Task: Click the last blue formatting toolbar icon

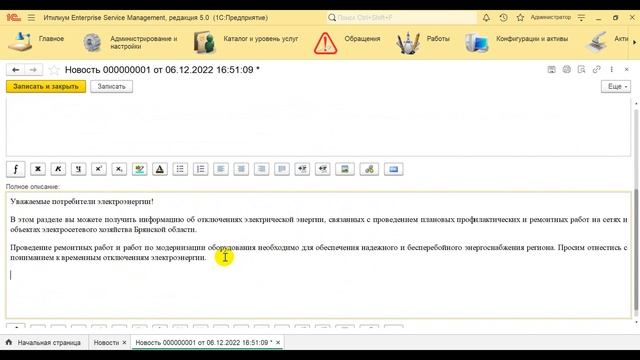Action: click(393, 169)
